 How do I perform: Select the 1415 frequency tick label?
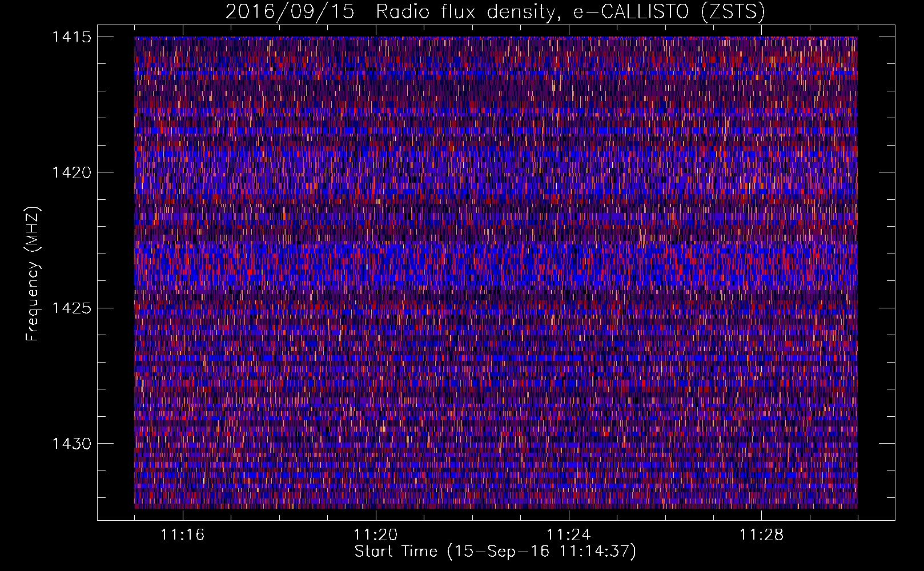[71, 37]
